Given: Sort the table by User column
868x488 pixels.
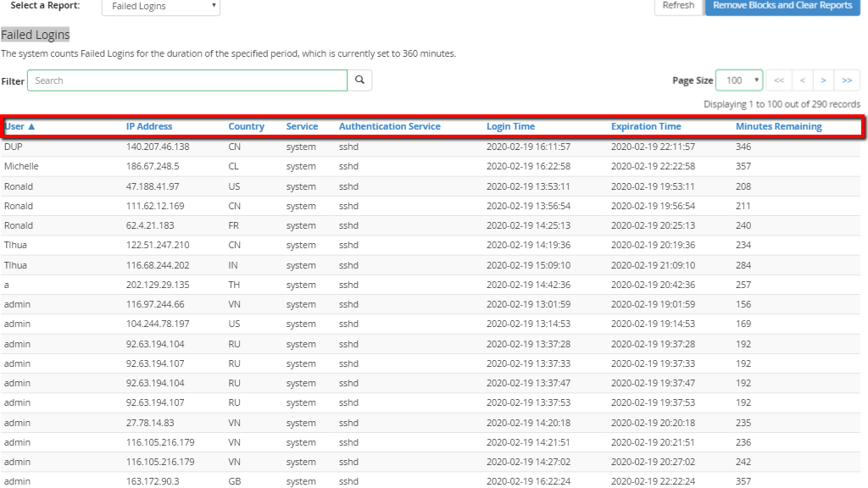Looking at the screenshot, I should click(x=19, y=126).
